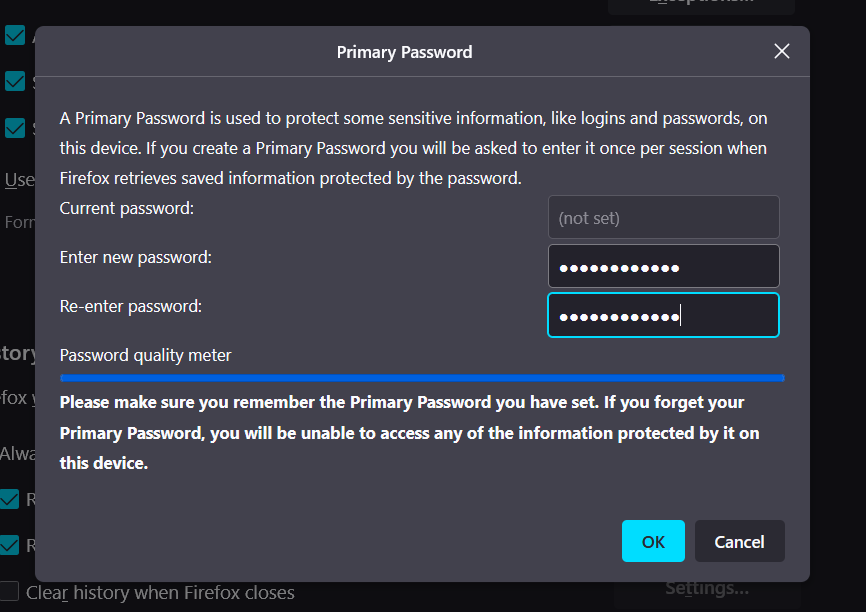Click the disabled Current password (not set) field
866x612 pixels.
(x=663, y=217)
